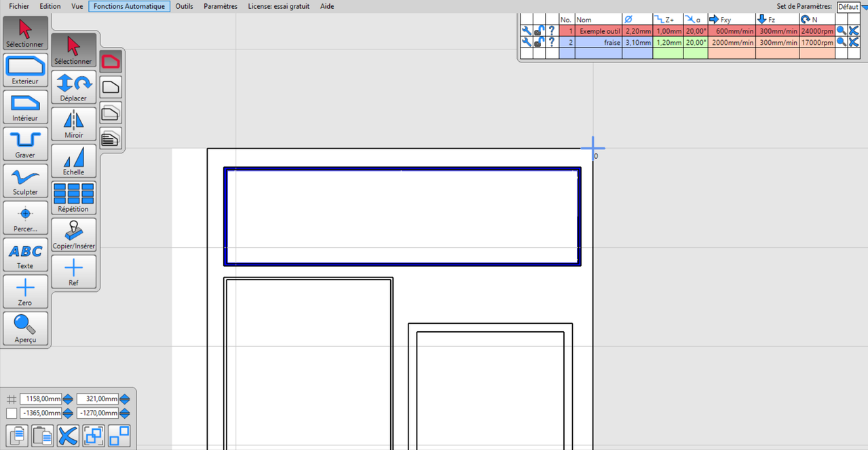Adjust the -1365,00mm value stepper
The height and width of the screenshot is (450, 868).
[68, 413]
